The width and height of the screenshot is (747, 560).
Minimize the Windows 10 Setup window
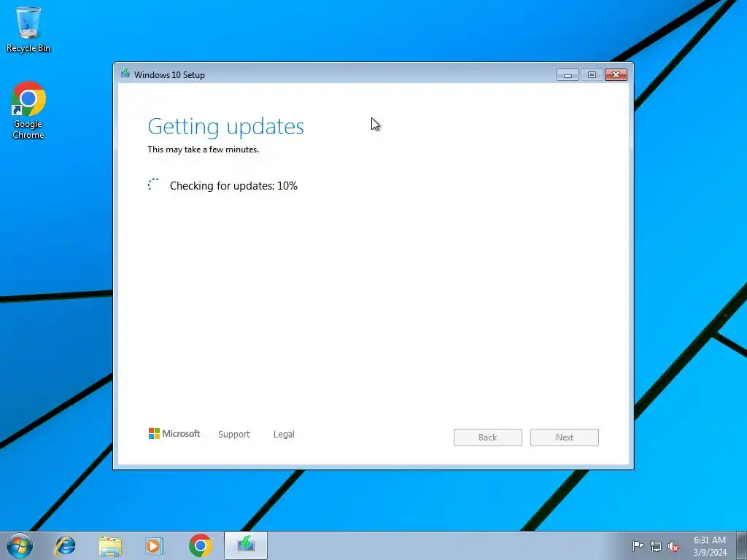pyautogui.click(x=568, y=75)
